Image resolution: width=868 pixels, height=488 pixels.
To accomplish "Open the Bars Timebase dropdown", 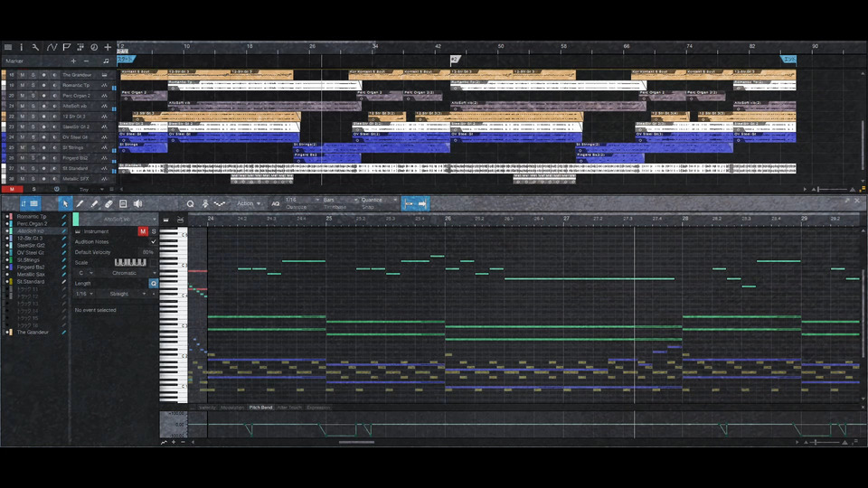I will tap(340, 200).
